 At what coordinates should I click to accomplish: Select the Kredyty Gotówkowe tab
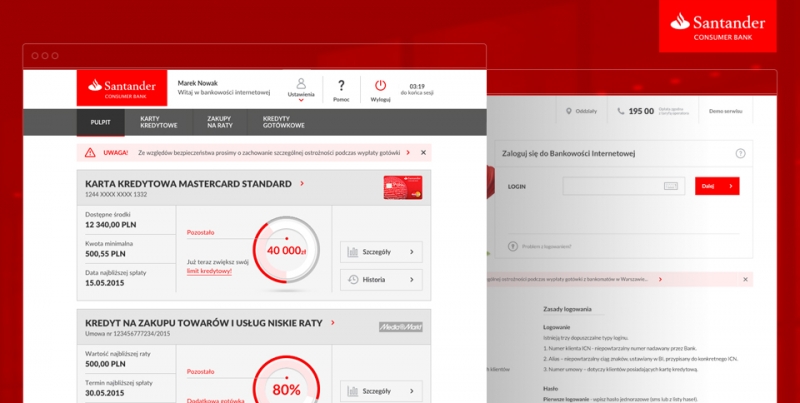283,122
